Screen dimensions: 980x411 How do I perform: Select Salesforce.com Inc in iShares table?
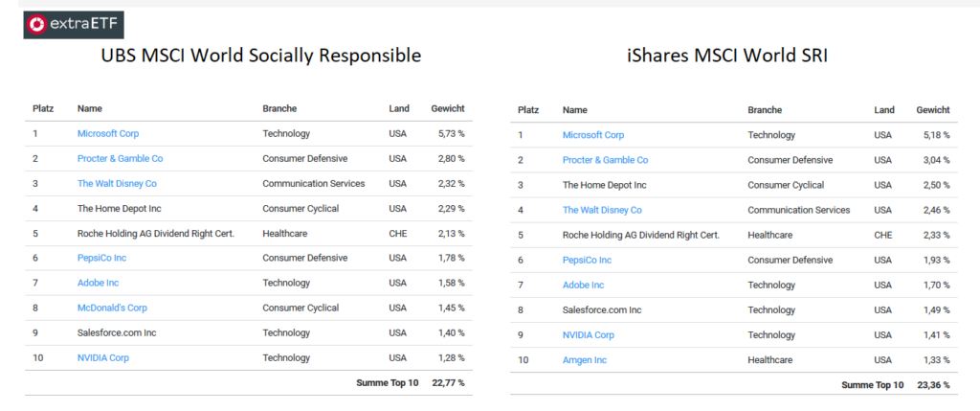coord(602,309)
